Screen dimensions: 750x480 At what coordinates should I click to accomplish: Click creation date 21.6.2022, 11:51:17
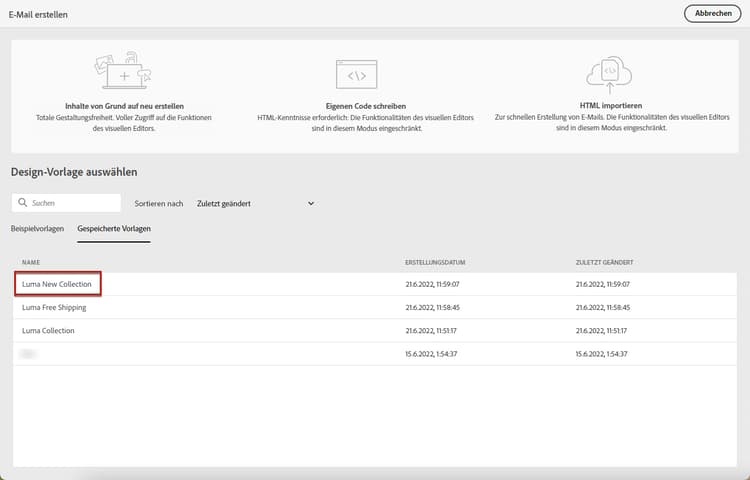pyautogui.click(x=431, y=330)
